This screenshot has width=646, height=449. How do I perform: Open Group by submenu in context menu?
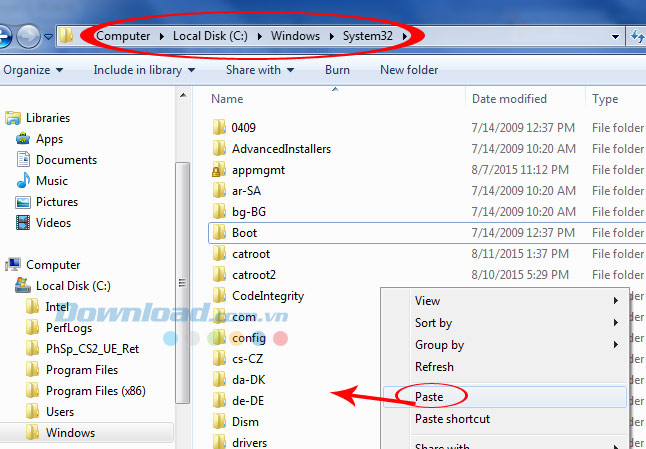pyautogui.click(x=505, y=345)
